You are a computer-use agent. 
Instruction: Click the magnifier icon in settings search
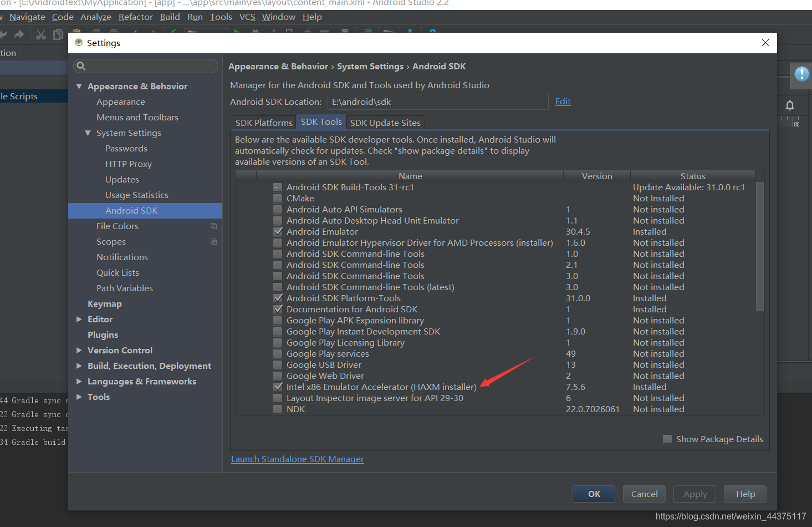81,66
